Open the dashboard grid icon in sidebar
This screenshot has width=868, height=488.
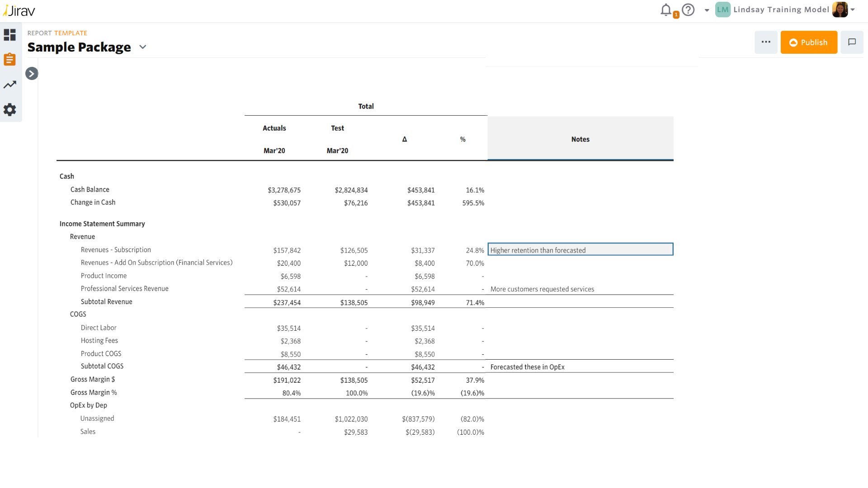tap(10, 35)
